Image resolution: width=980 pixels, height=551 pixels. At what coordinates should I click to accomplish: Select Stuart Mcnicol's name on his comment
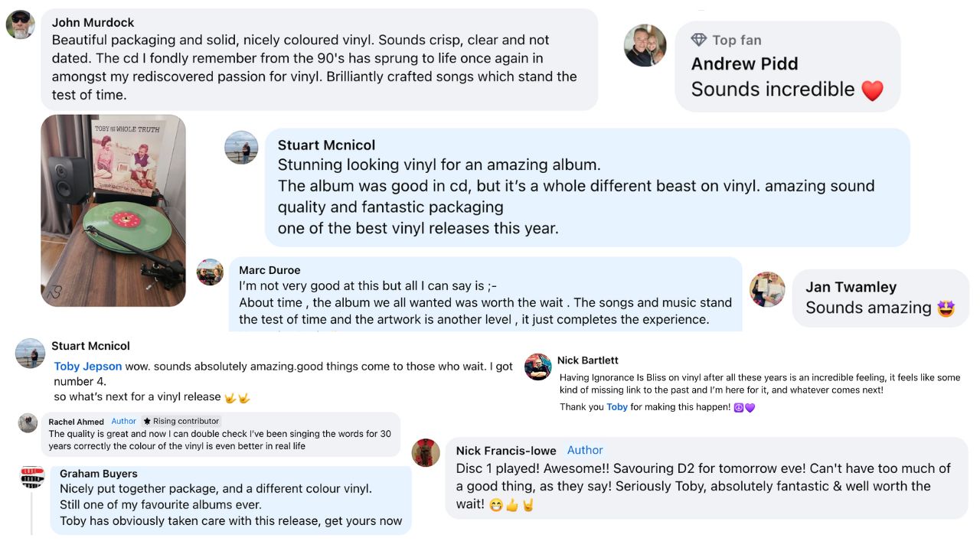[327, 145]
